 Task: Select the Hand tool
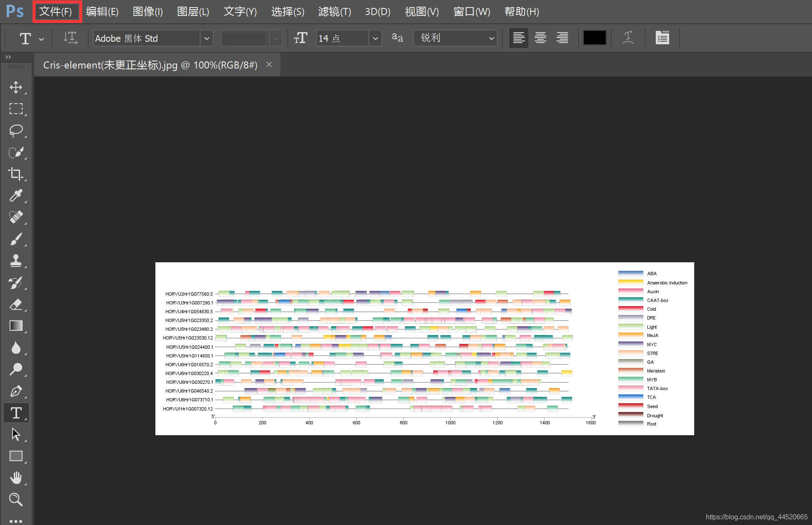coord(16,478)
